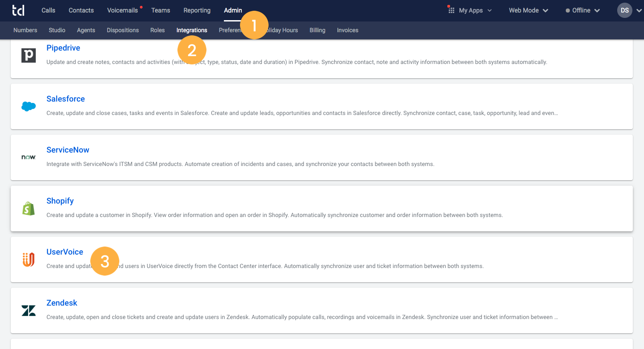Image resolution: width=644 pixels, height=349 pixels.
Task: Open the Zendesk integration link
Action: click(x=62, y=303)
